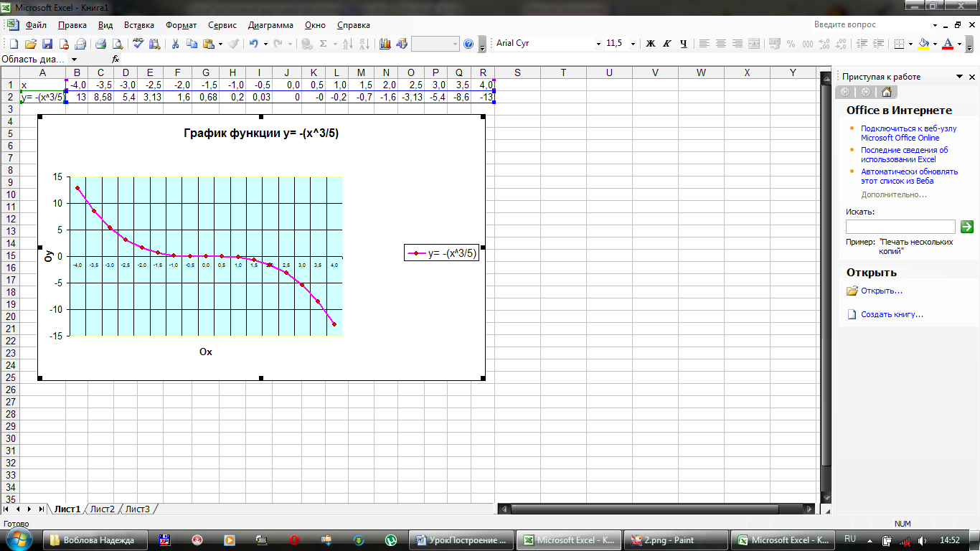The width and height of the screenshot is (980, 551).
Task: Click the Save (floppy disk) toolbar icon
Action: [x=47, y=44]
